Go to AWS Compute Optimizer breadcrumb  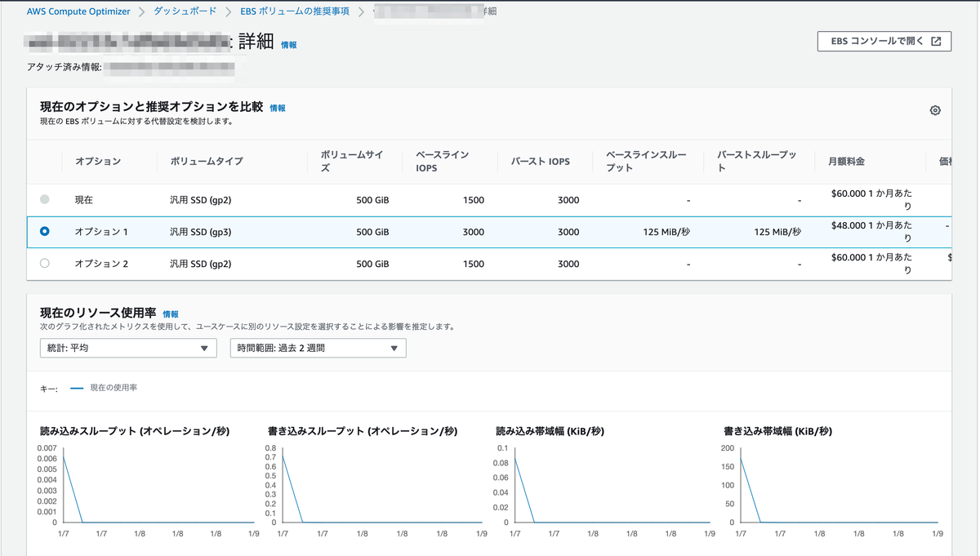pos(78,11)
